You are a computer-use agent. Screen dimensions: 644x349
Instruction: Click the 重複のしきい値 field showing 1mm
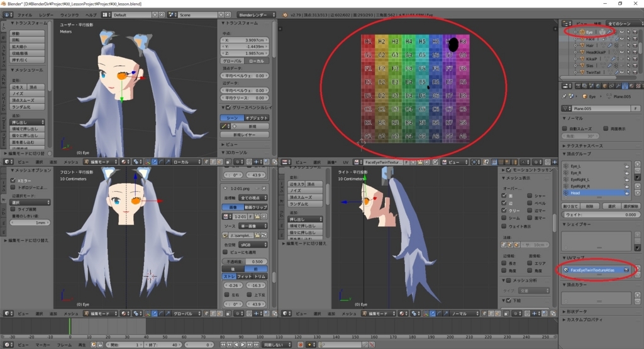(30, 223)
